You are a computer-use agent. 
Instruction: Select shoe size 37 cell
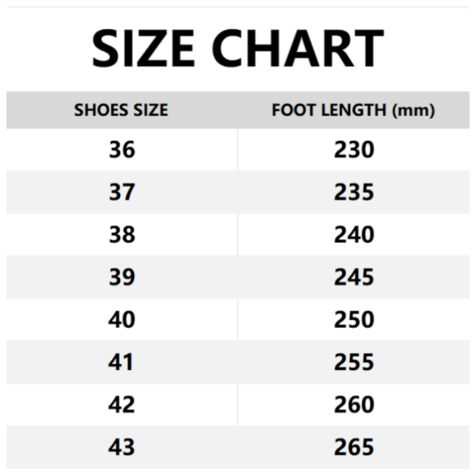(x=121, y=192)
